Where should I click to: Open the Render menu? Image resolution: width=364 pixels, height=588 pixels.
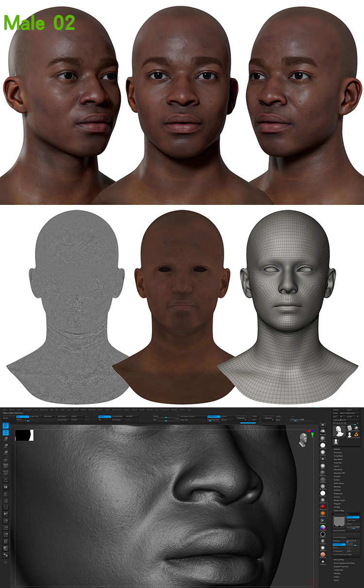(x=126, y=409)
